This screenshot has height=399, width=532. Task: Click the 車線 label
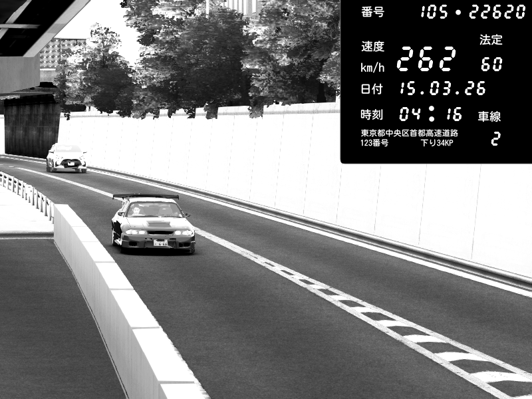(489, 116)
